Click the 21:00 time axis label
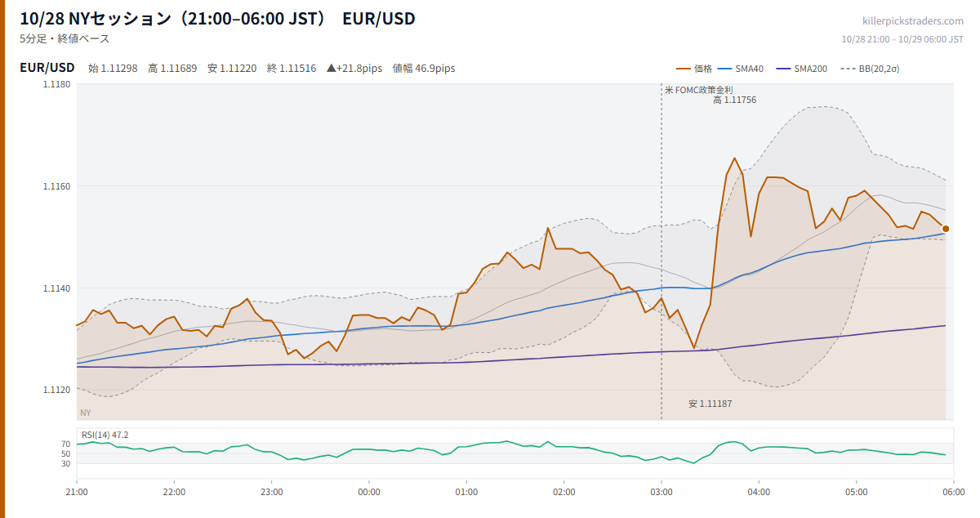980x518 pixels. tap(77, 492)
